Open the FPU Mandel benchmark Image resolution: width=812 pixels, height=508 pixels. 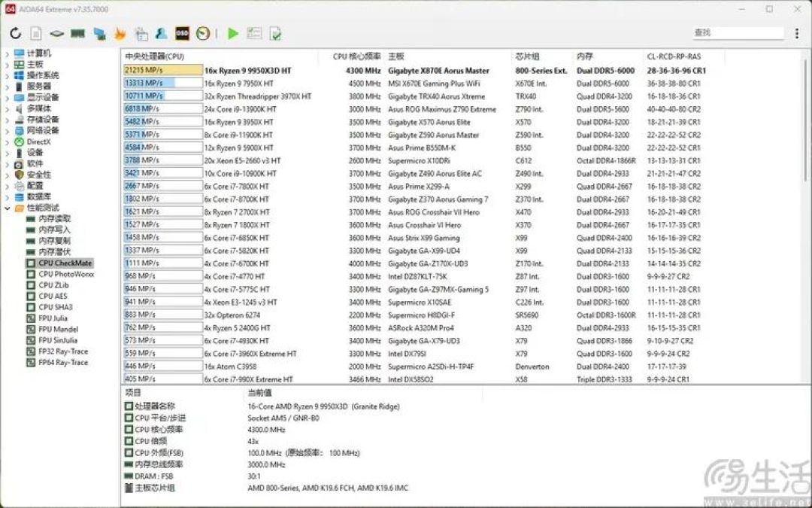coord(58,329)
